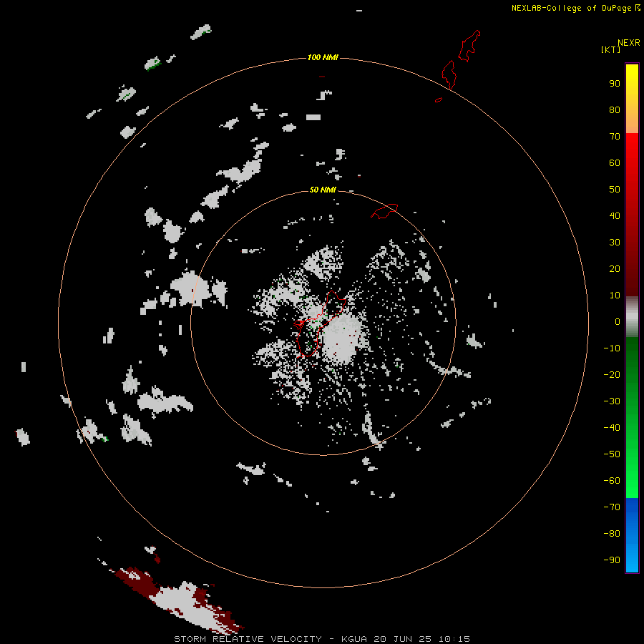The image size is (644, 644).
Task: Click the 50 NMI range ring label
Action: [x=323, y=190]
